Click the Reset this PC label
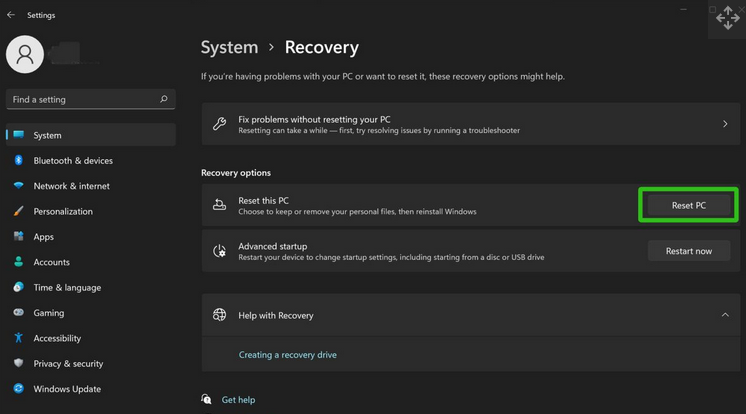This screenshot has width=746, height=414. (263, 200)
